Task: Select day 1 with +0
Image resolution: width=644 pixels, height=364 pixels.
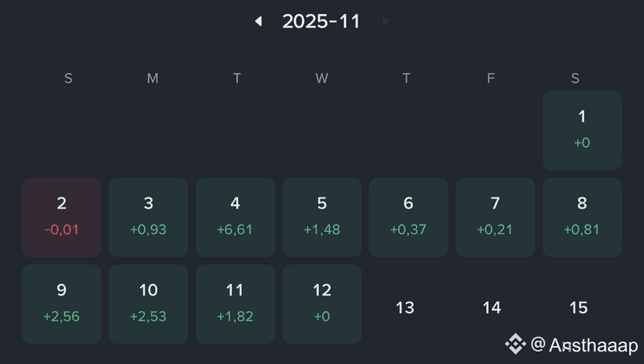Action: [582, 131]
